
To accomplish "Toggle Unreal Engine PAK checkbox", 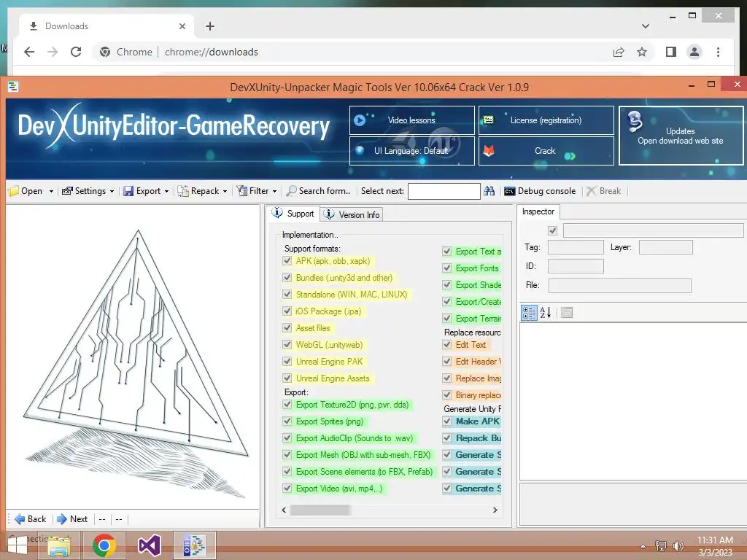I will click(287, 362).
